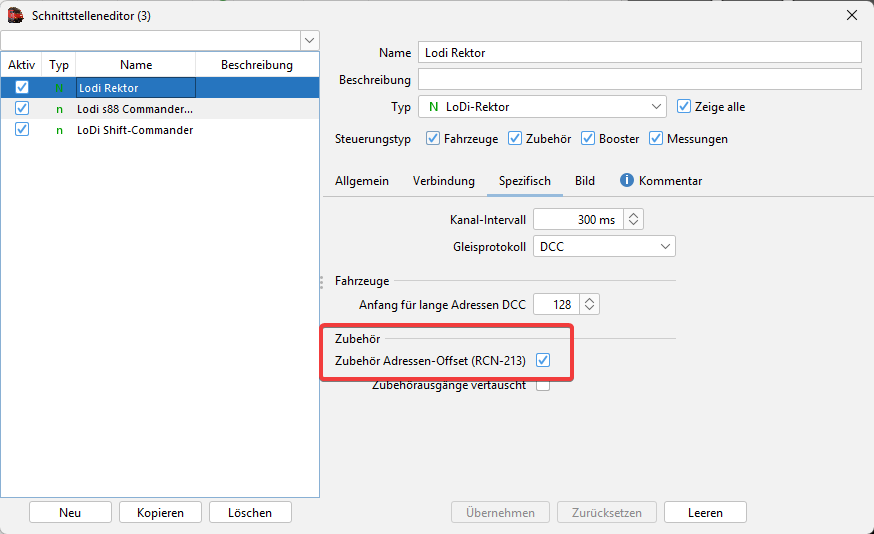
Task: Click the type icon of LoDi Shift-Commander row
Action: (59, 130)
